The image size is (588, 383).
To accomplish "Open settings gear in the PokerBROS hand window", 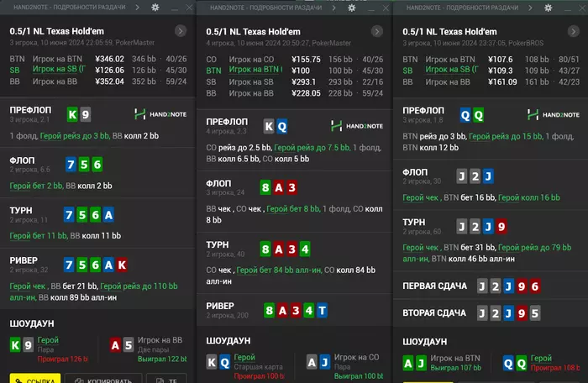I will click(548, 8).
